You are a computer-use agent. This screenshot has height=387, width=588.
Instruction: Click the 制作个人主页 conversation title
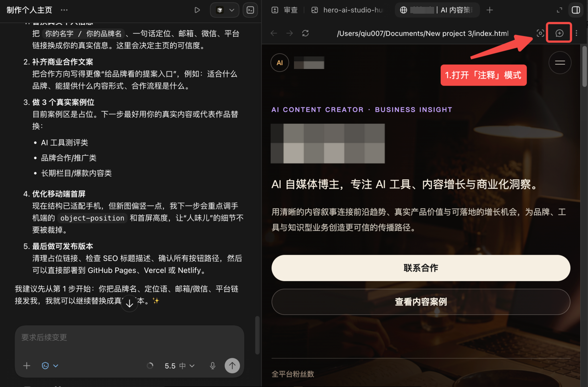(x=29, y=10)
